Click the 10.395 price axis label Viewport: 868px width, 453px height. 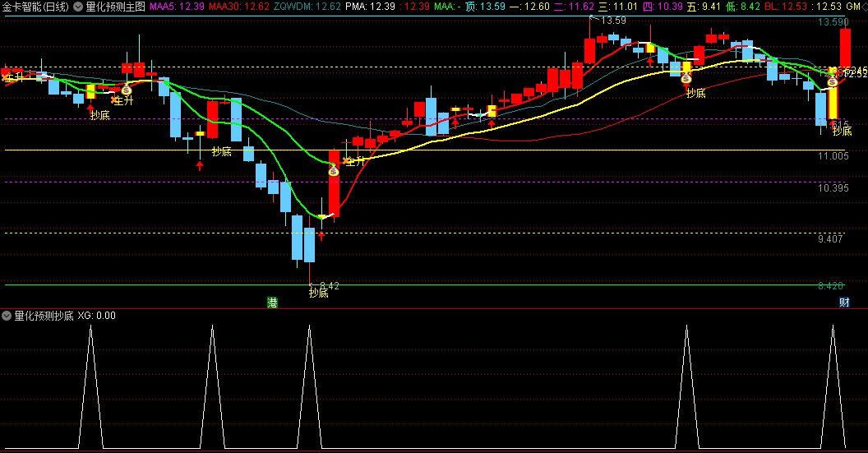click(x=833, y=188)
